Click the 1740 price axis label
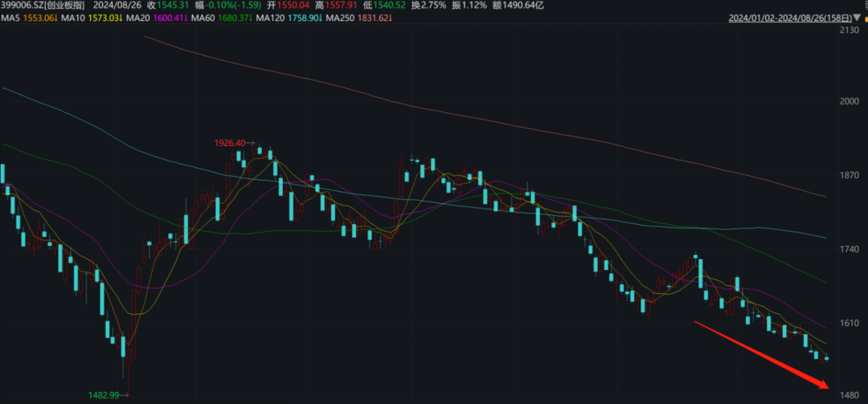The height and width of the screenshot is (404, 868). [x=849, y=249]
